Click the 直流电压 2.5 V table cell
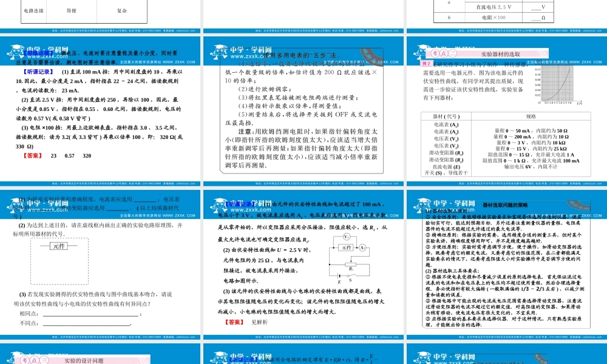The image size is (607, 364). click(493, 7)
